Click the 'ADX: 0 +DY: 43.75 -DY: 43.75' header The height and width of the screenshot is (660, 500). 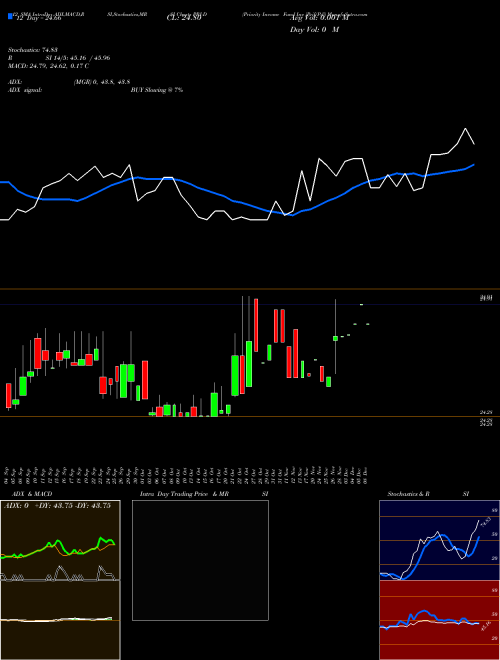click(x=57, y=505)
